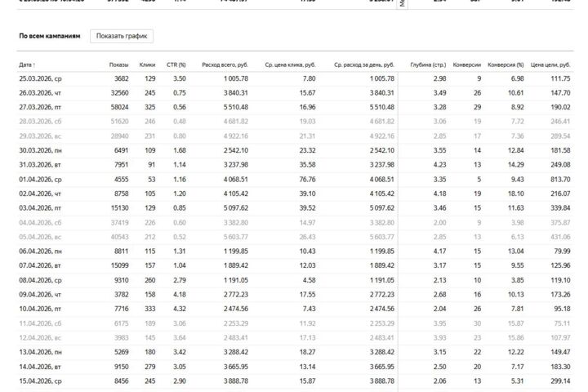Select the date cell "02.04.2026, чт"
588x392 pixels.
coord(40,194)
